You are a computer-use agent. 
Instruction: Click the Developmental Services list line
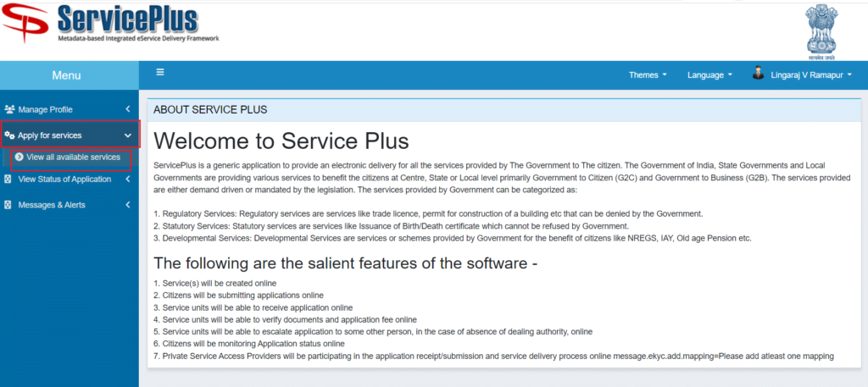453,238
